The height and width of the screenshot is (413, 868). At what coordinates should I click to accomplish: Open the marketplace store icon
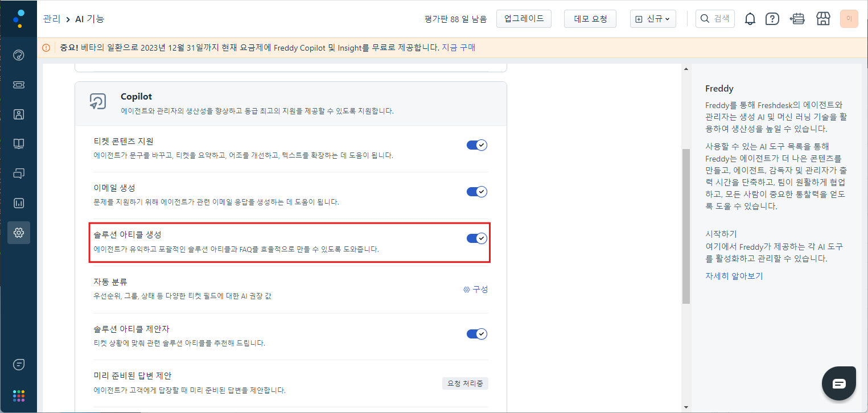point(822,19)
